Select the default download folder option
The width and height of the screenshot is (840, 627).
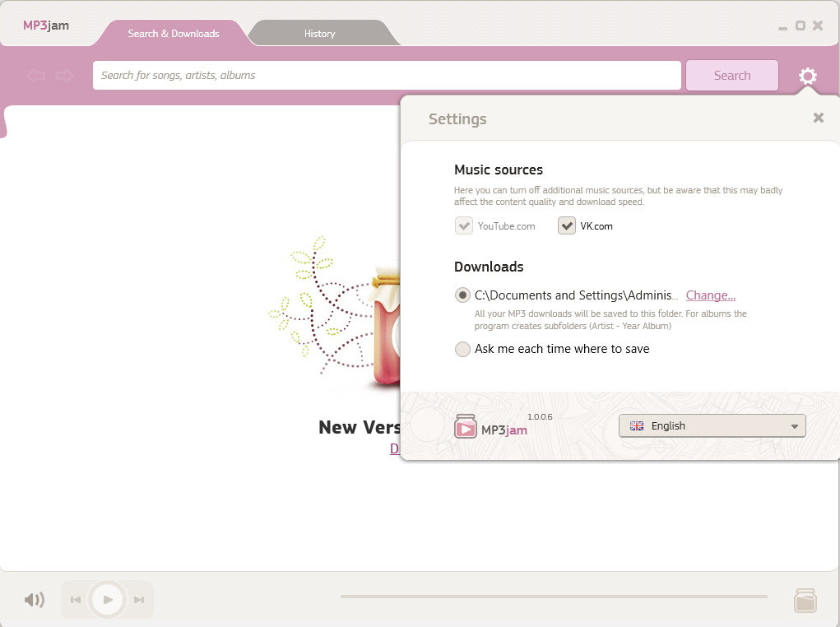click(x=462, y=295)
